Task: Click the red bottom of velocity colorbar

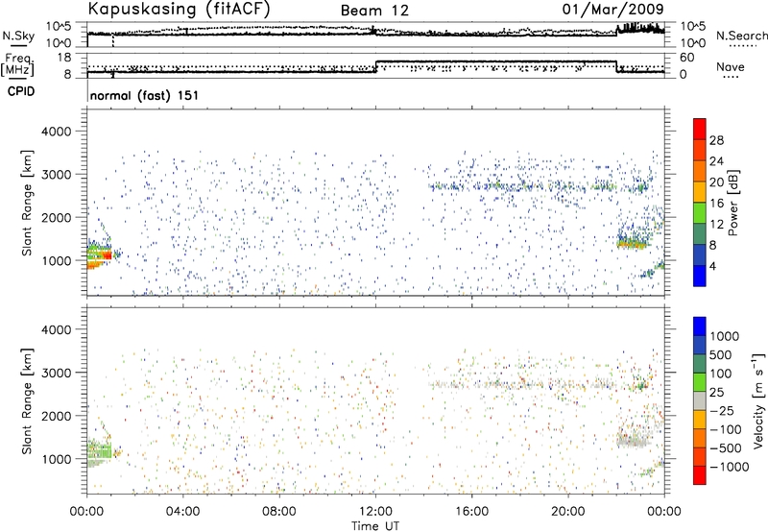Action: tap(700, 475)
